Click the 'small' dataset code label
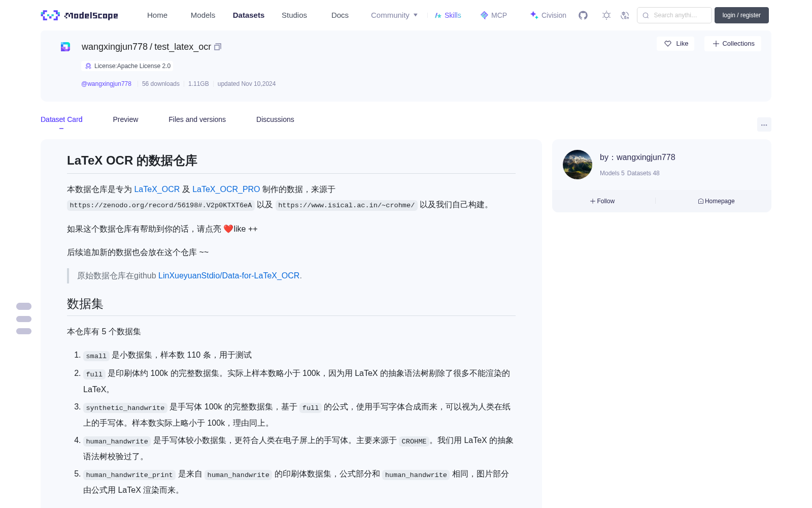 [96, 356]
